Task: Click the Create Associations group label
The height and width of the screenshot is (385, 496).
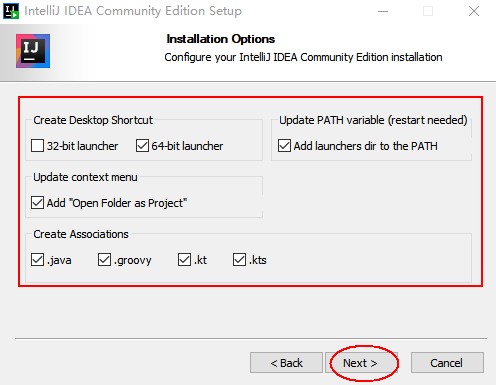Action: click(81, 234)
